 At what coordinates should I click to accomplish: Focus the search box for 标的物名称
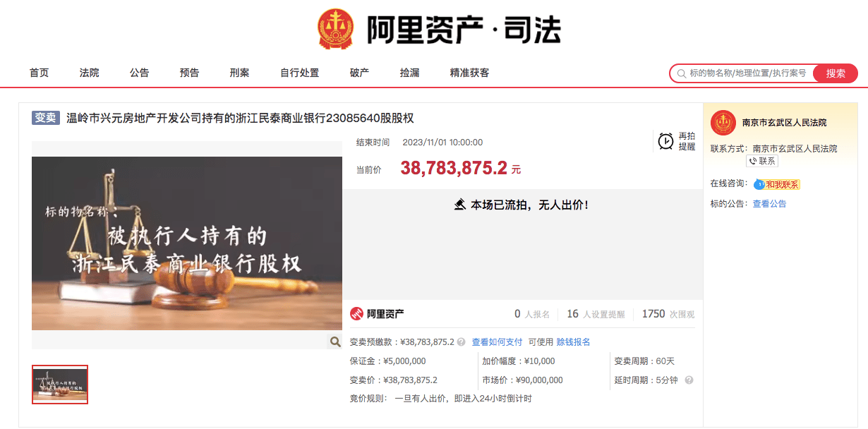(747, 73)
